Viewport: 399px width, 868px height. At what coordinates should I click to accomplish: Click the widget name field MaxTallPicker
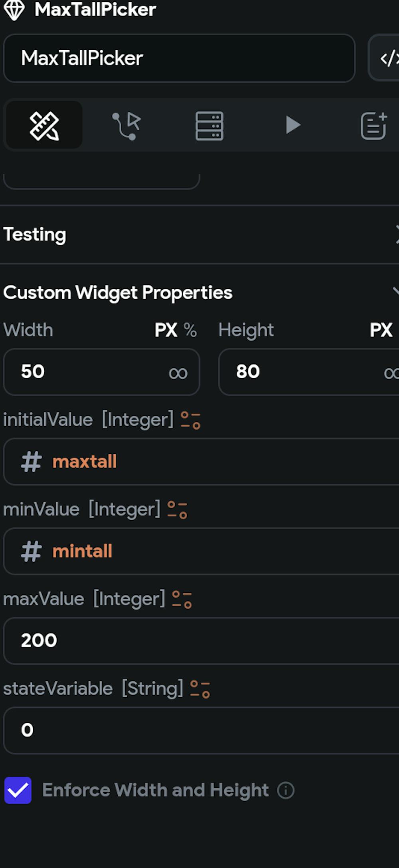click(179, 58)
